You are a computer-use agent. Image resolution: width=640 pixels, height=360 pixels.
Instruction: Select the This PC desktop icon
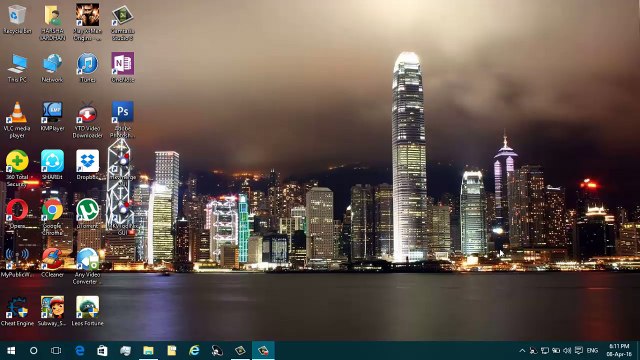(x=17, y=68)
